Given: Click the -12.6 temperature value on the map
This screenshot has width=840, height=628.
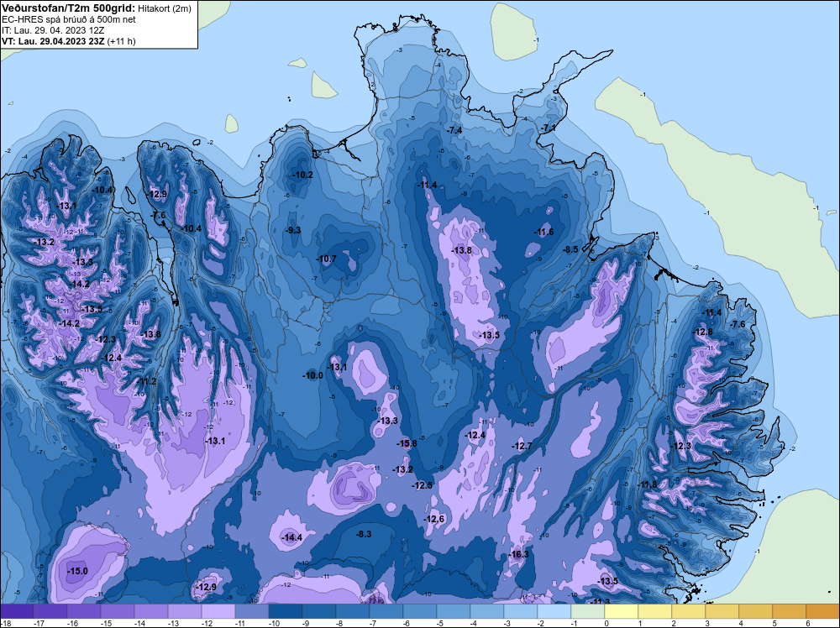Looking at the screenshot, I should tap(434, 519).
